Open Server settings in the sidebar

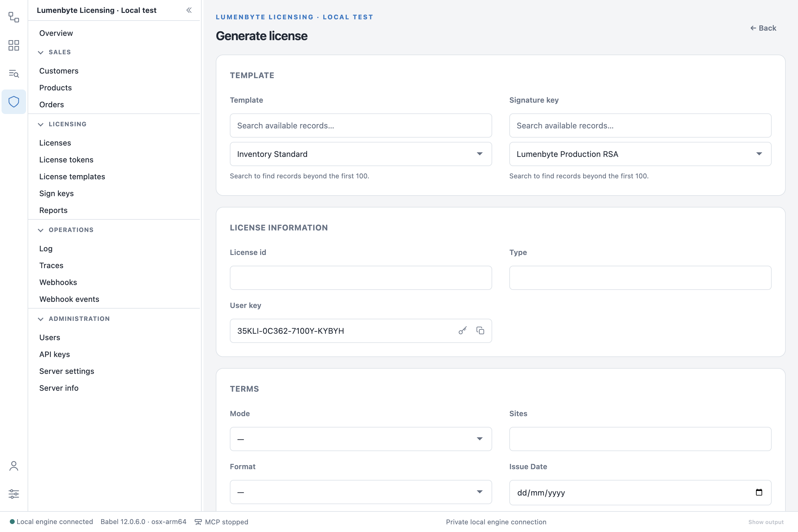[66, 371]
